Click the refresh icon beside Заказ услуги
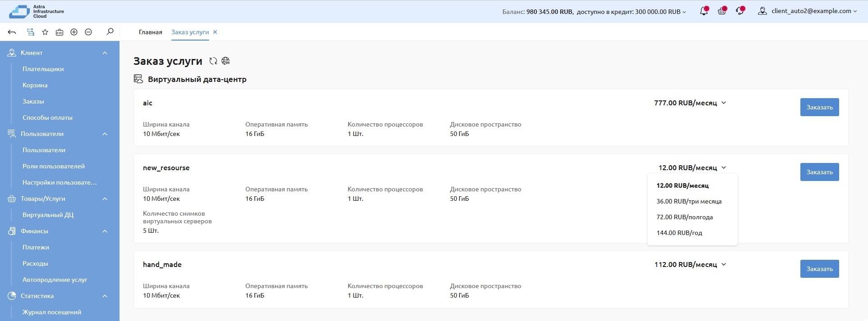This screenshot has width=868, height=321. tap(213, 61)
